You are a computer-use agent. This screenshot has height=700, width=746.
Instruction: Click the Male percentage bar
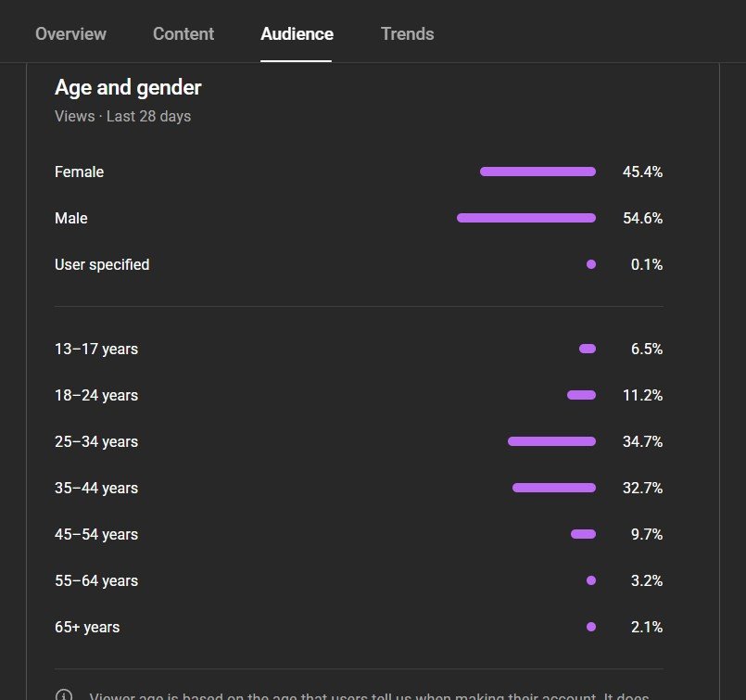tap(526, 218)
